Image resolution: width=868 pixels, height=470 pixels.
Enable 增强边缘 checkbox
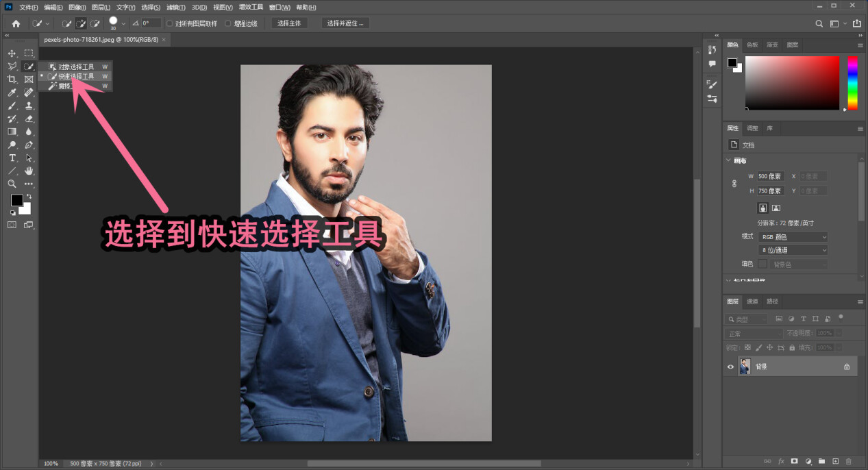tap(228, 23)
